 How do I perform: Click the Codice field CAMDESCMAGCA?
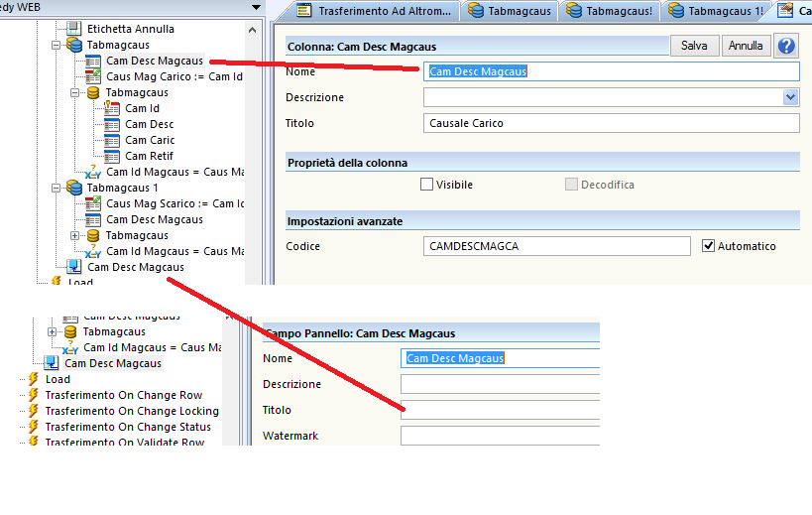click(x=556, y=246)
